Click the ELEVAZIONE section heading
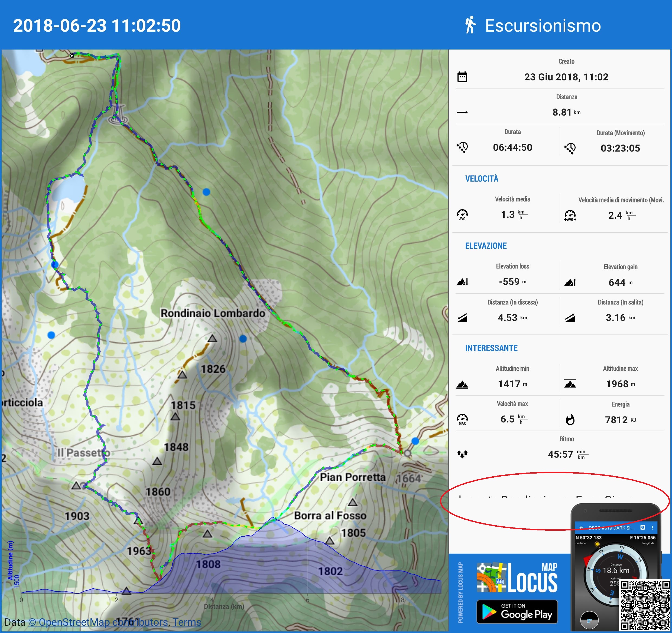 tap(486, 246)
